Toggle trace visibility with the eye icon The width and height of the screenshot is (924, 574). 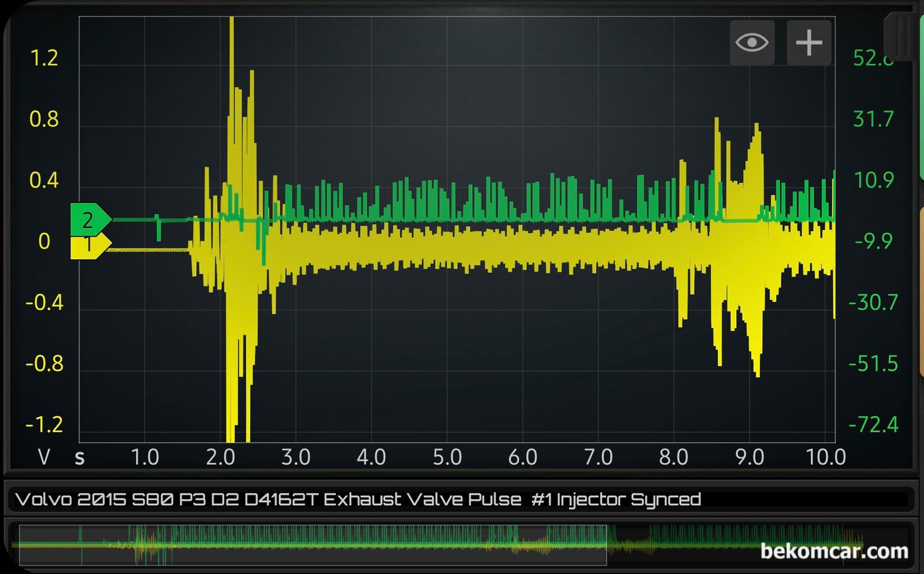tap(752, 42)
